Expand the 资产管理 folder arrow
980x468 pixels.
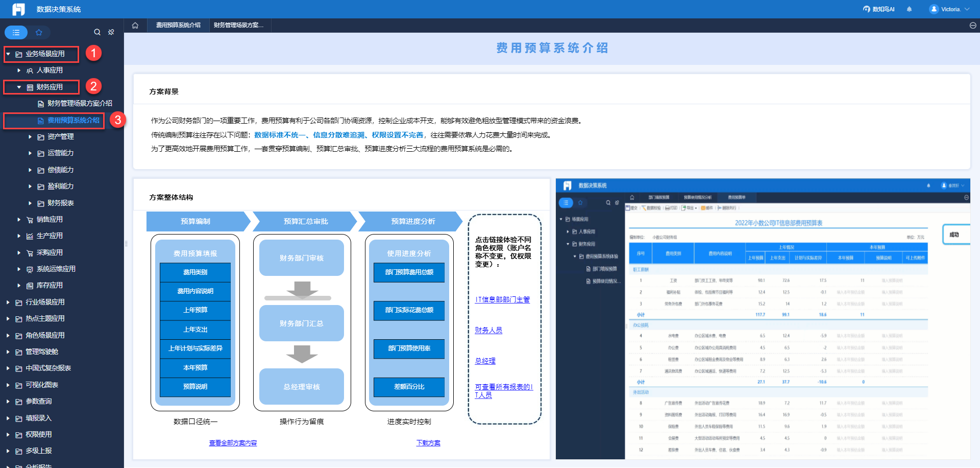pyautogui.click(x=30, y=137)
